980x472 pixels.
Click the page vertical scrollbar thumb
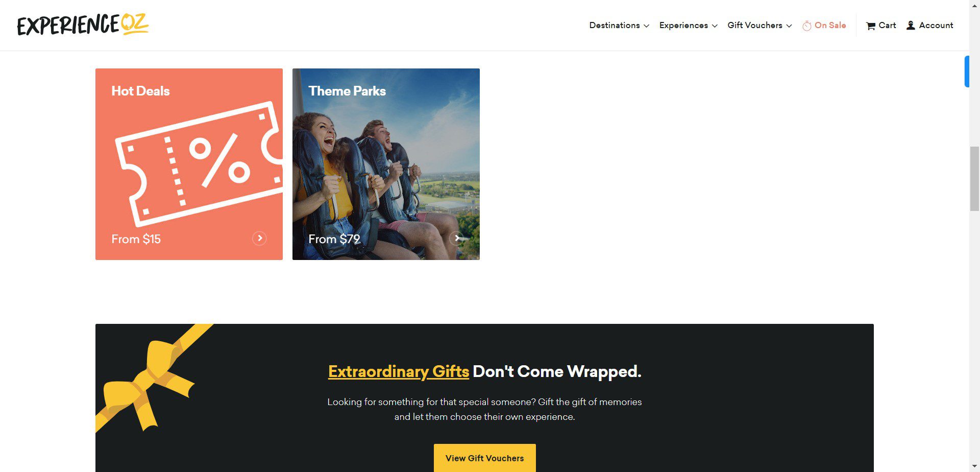(974, 179)
